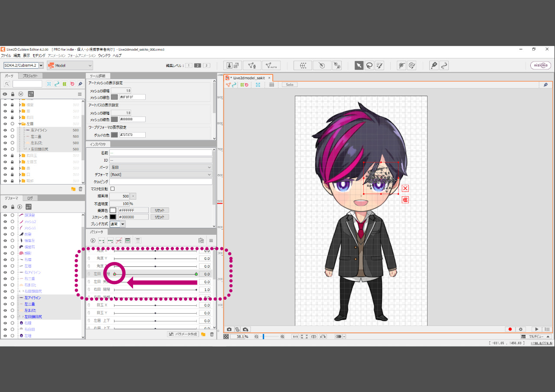Open the モデリング menu

coord(39,56)
